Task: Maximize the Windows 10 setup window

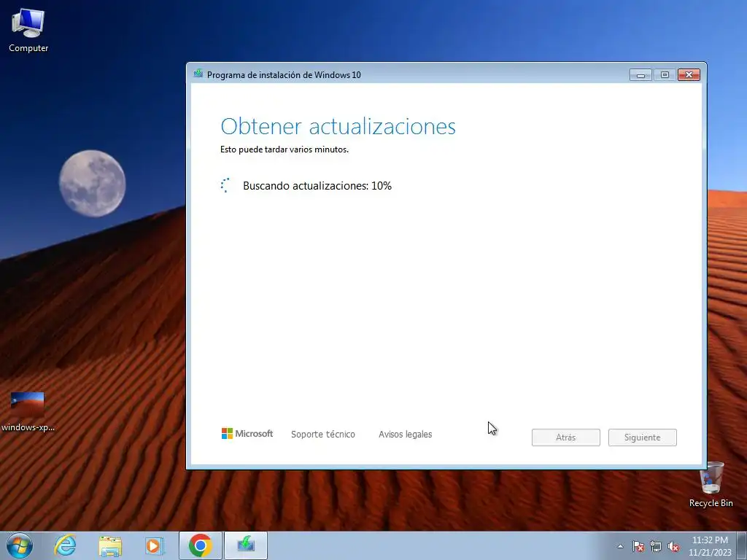Action: 665,75
